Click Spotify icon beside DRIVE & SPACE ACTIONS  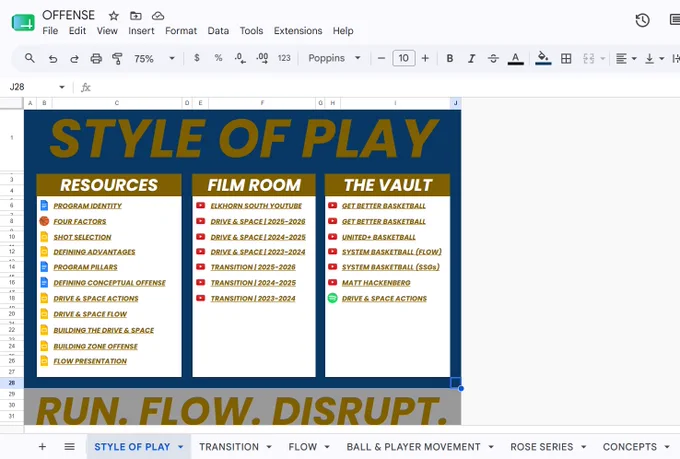332,298
